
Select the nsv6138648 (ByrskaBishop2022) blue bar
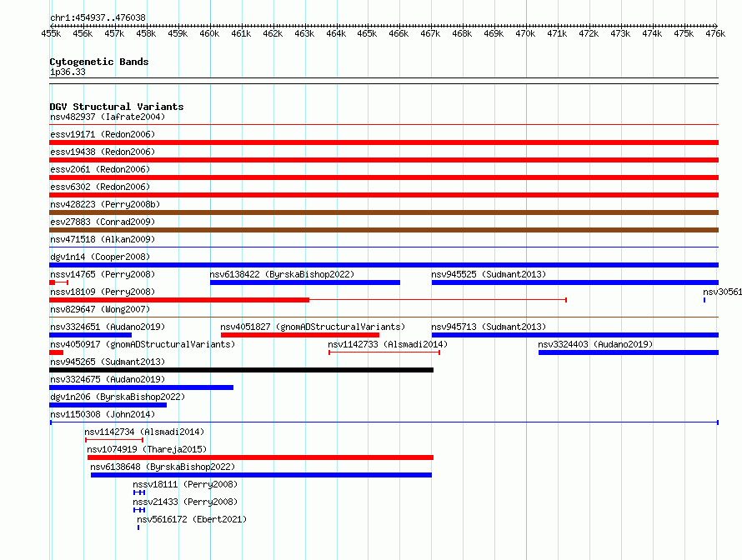click(261, 475)
